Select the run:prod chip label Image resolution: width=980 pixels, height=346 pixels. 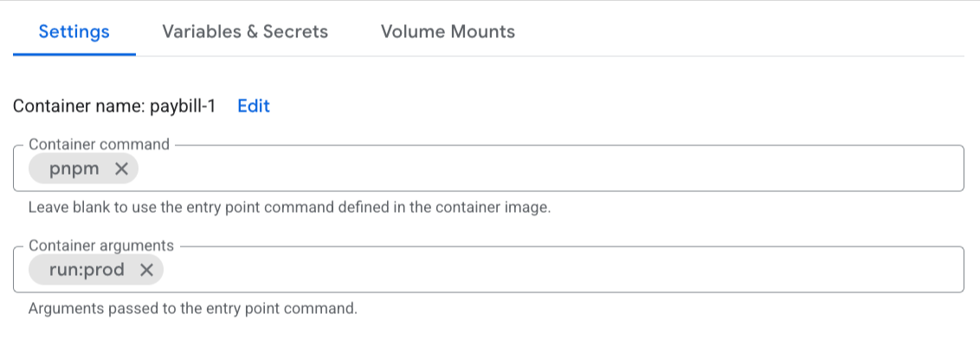pos(87,270)
